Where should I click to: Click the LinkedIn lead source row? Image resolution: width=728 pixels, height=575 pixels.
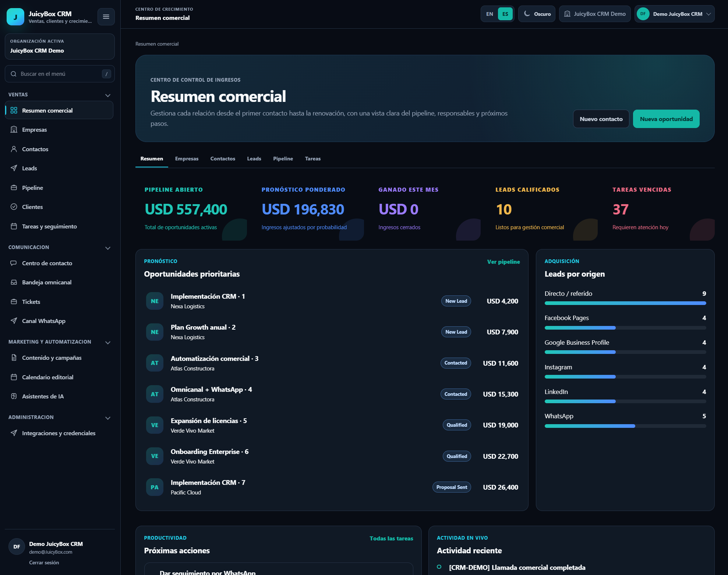pyautogui.click(x=625, y=396)
